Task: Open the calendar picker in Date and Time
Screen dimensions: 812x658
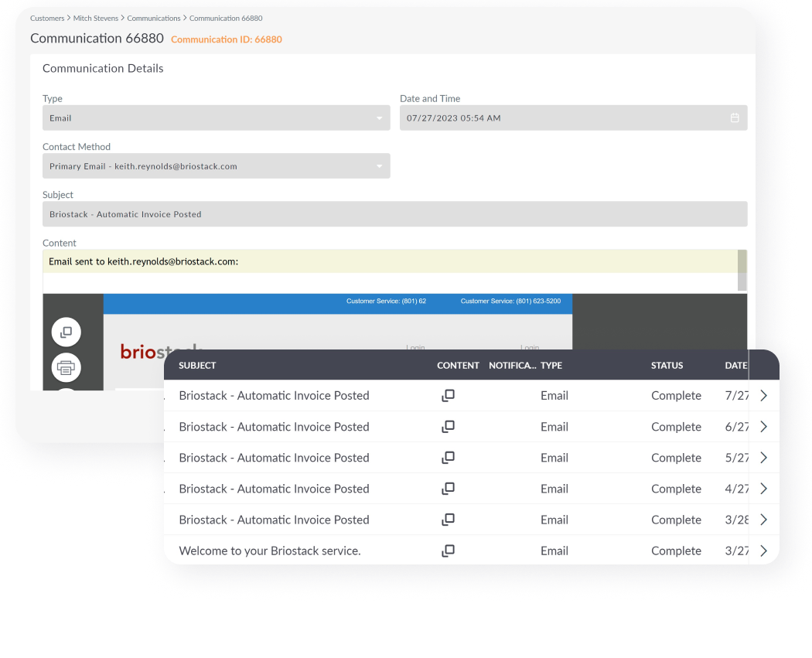Action: (x=735, y=118)
